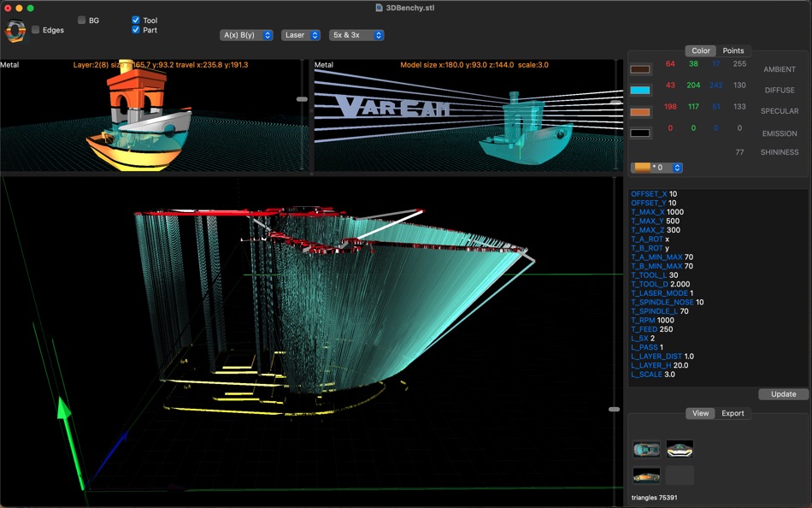The height and width of the screenshot is (508, 812).
Task: Click the L_5X 2 parameter line
Action: (643, 338)
